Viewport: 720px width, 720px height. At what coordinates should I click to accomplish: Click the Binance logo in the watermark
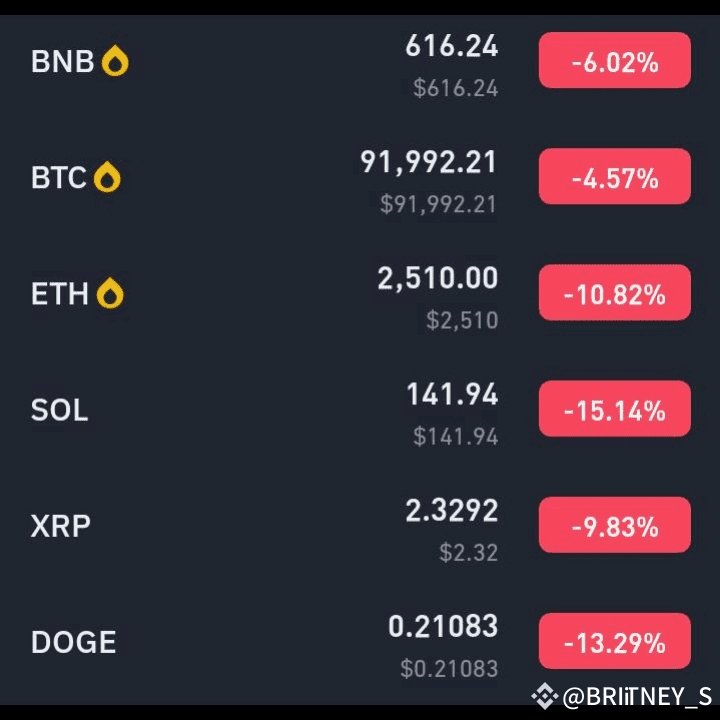tap(545, 696)
